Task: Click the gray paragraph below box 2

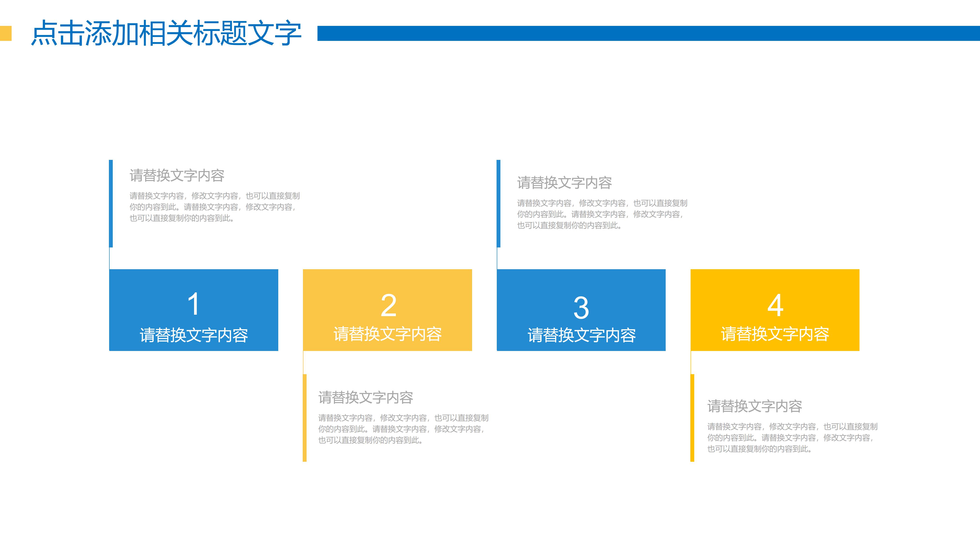Action: click(x=403, y=429)
